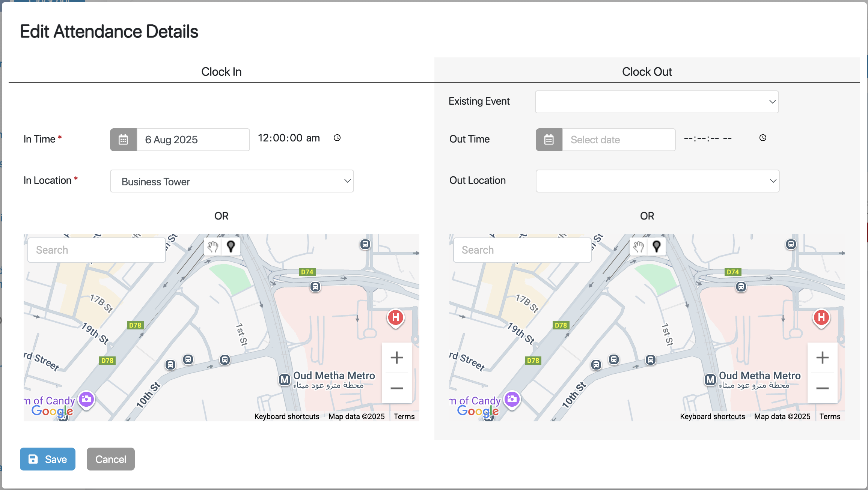Click the clock icon beside In Time

(x=337, y=138)
